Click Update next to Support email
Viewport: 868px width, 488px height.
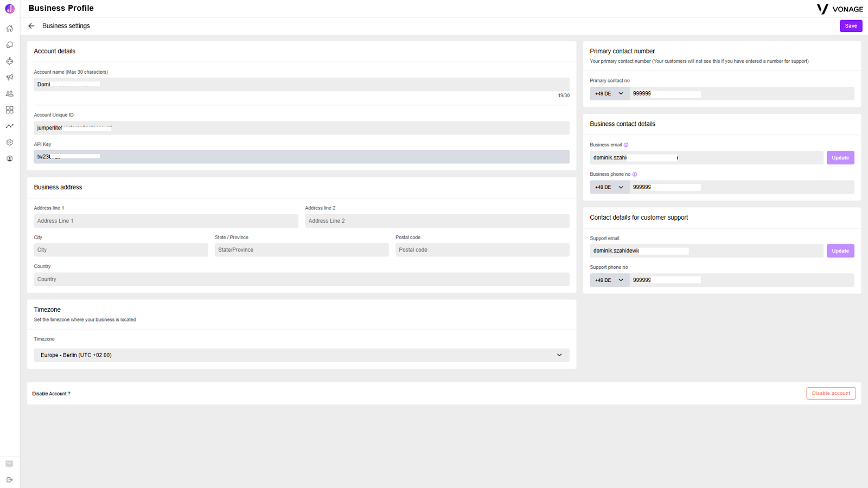(x=840, y=251)
